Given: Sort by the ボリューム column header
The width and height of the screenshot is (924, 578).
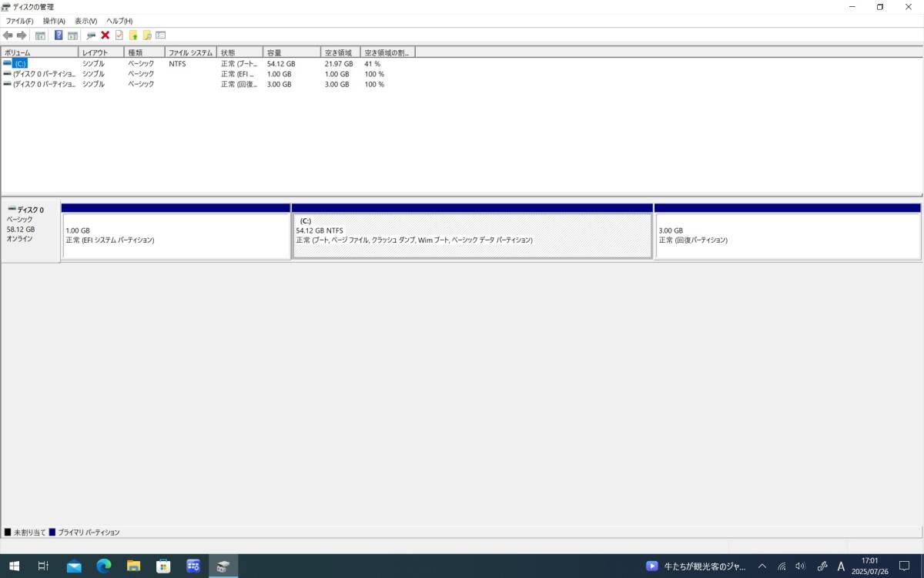Looking at the screenshot, I should [x=39, y=52].
